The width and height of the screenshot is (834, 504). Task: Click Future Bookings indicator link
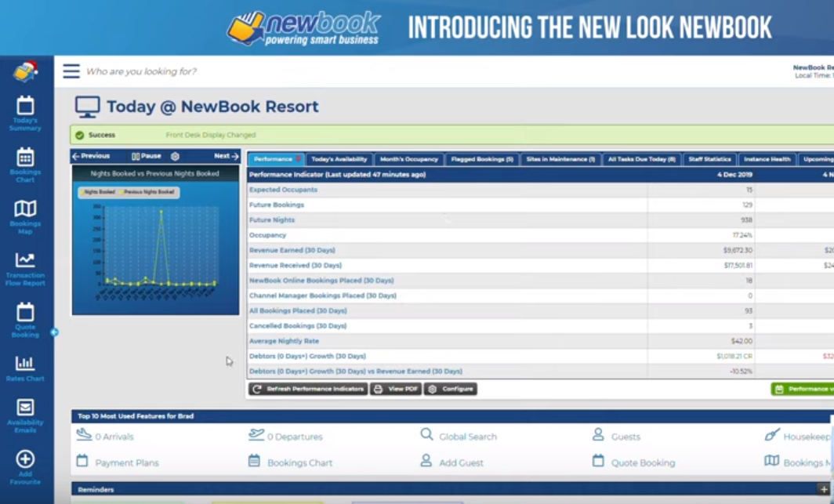277,205
